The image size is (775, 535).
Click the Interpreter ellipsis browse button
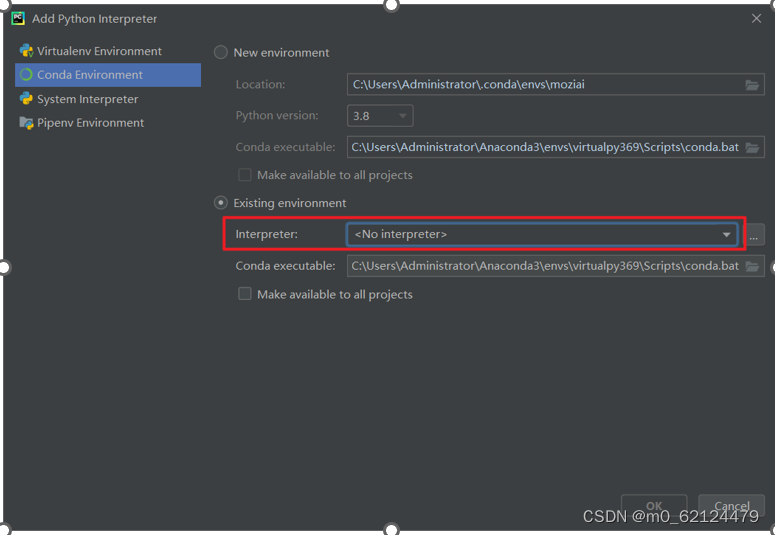pos(753,235)
